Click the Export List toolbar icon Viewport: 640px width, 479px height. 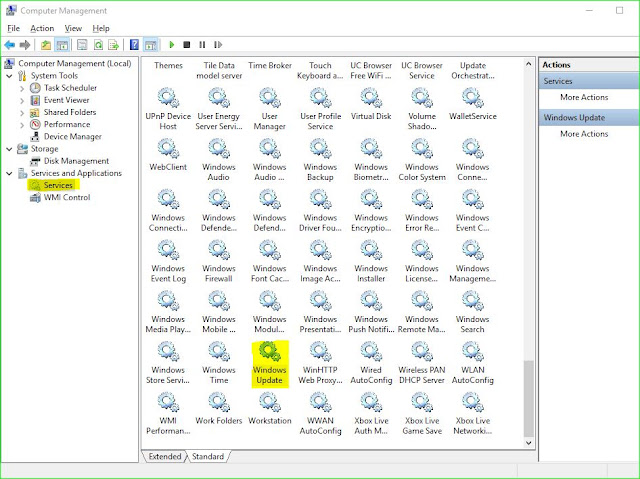(113, 45)
